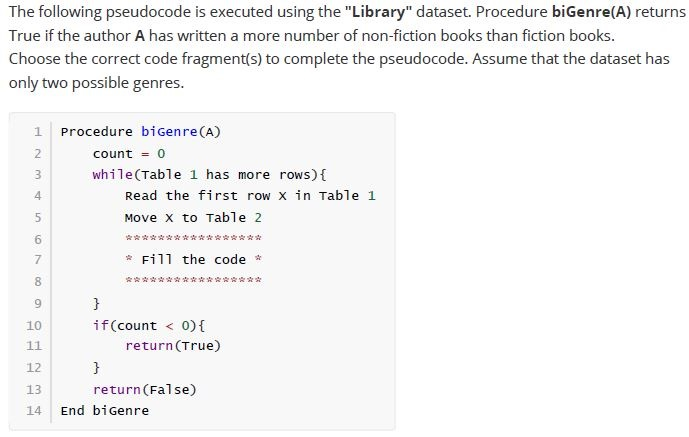Click the "Fill the code" placeholder text

(193, 260)
